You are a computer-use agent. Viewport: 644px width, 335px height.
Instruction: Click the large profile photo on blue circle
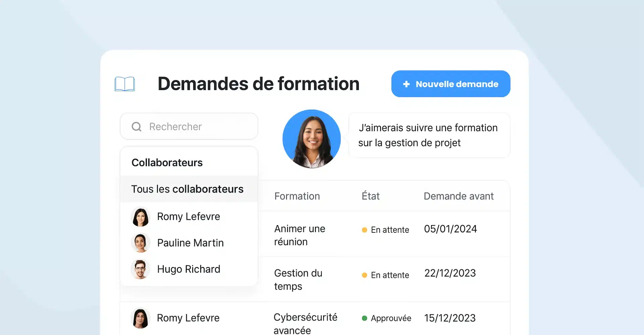tap(312, 139)
